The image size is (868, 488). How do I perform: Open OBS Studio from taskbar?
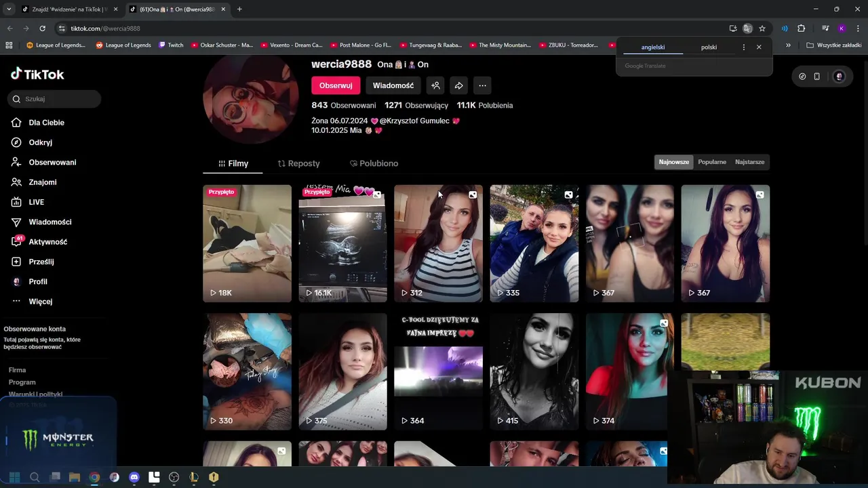(174, 477)
